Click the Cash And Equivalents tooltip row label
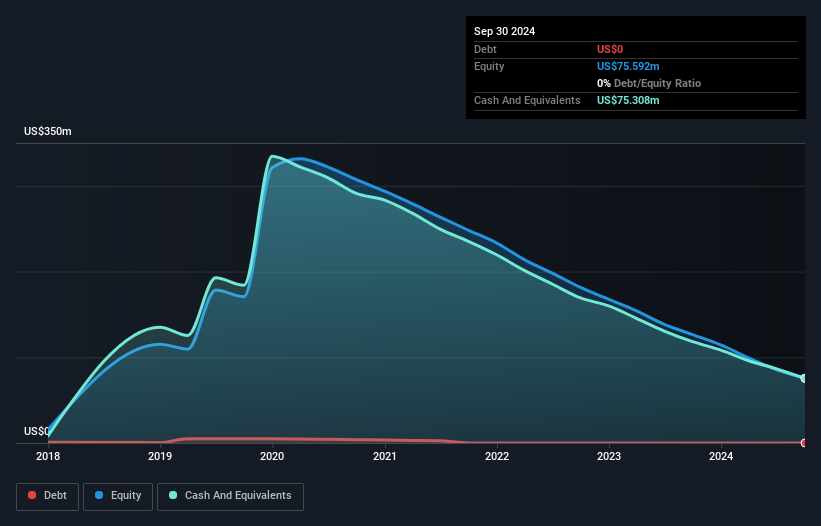Image resolution: width=821 pixels, height=526 pixels. (x=527, y=100)
